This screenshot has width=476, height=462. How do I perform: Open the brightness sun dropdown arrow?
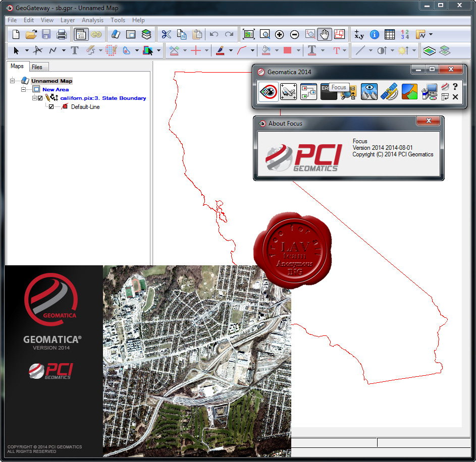(x=414, y=50)
